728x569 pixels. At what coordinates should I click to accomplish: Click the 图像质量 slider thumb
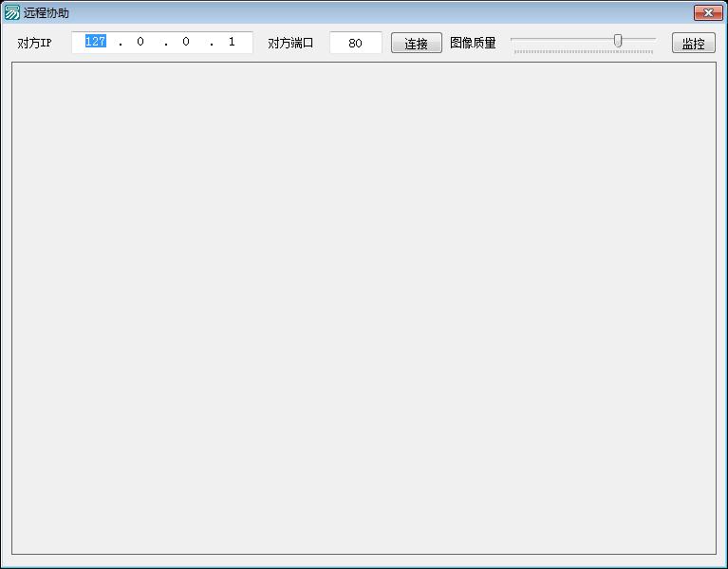tap(618, 41)
